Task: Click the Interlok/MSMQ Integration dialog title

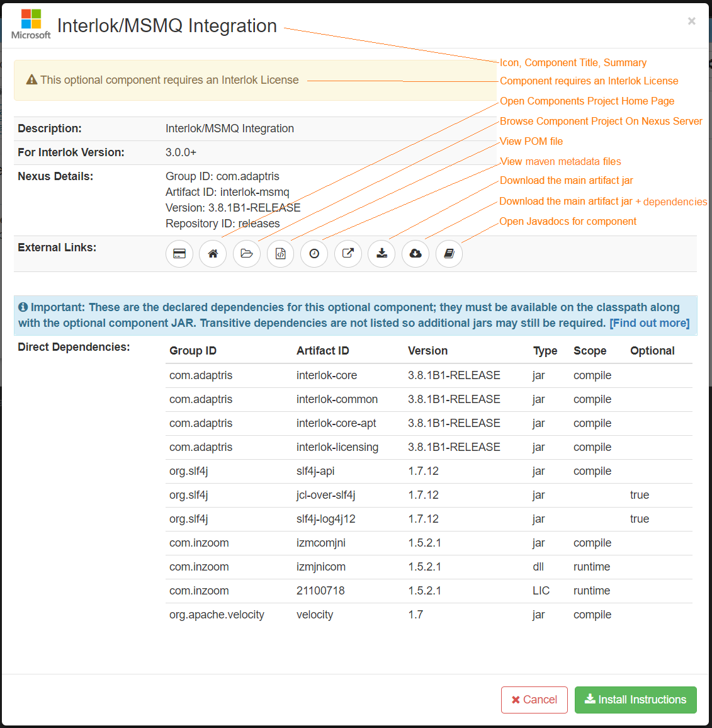Action: (x=167, y=26)
